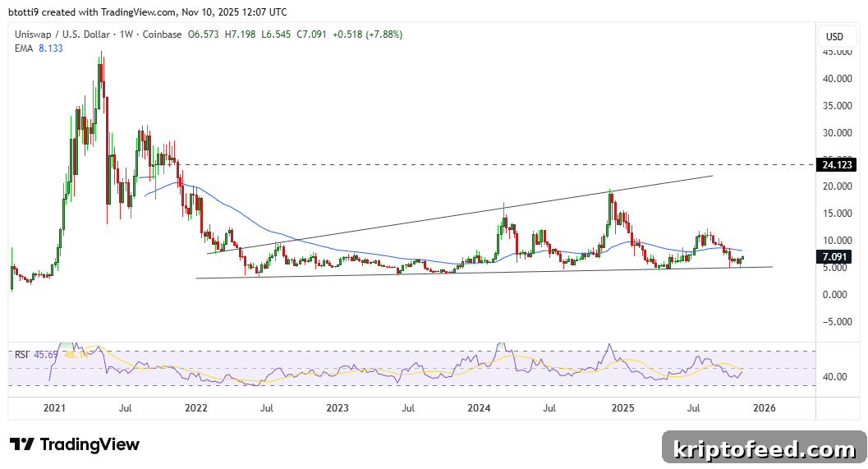Click the 7.091 current price label

click(x=835, y=256)
